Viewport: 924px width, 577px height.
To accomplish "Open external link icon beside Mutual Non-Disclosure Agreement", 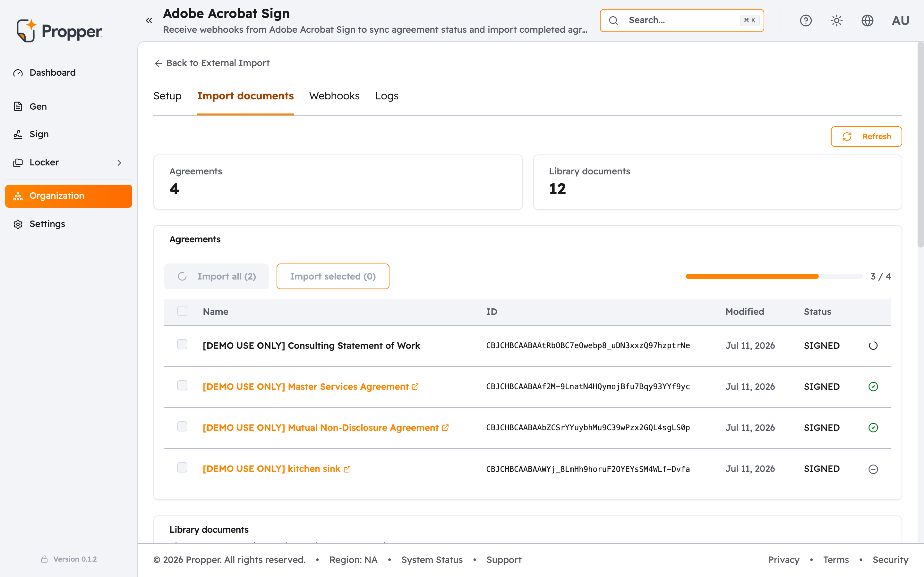I will pos(445,428).
